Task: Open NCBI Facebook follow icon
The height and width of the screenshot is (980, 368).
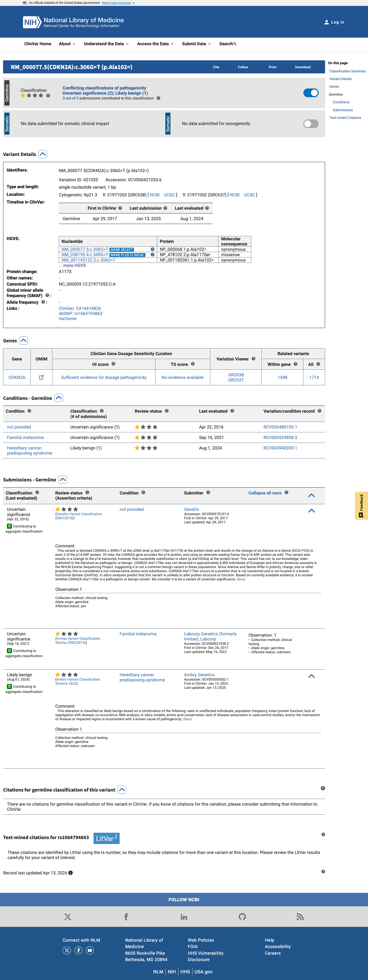Action: [x=126, y=917]
